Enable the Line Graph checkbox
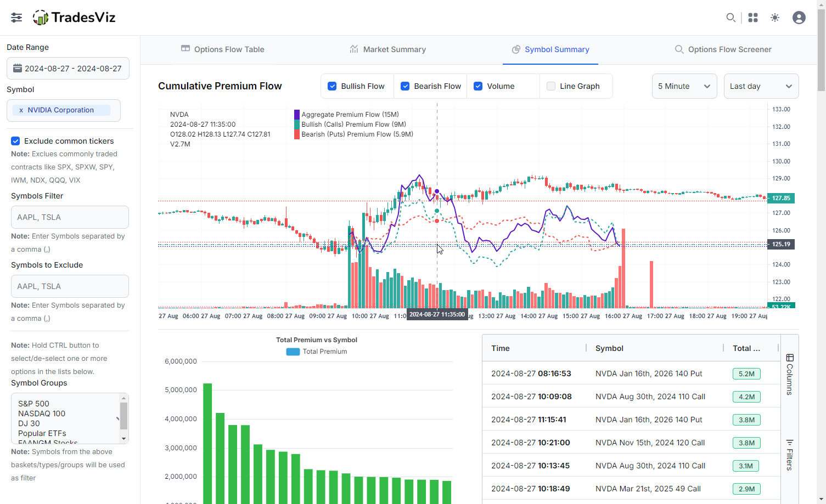 551,86
